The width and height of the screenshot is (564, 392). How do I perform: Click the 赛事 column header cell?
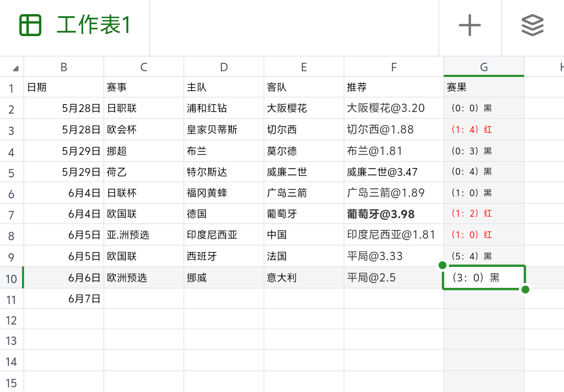pyautogui.click(x=143, y=87)
